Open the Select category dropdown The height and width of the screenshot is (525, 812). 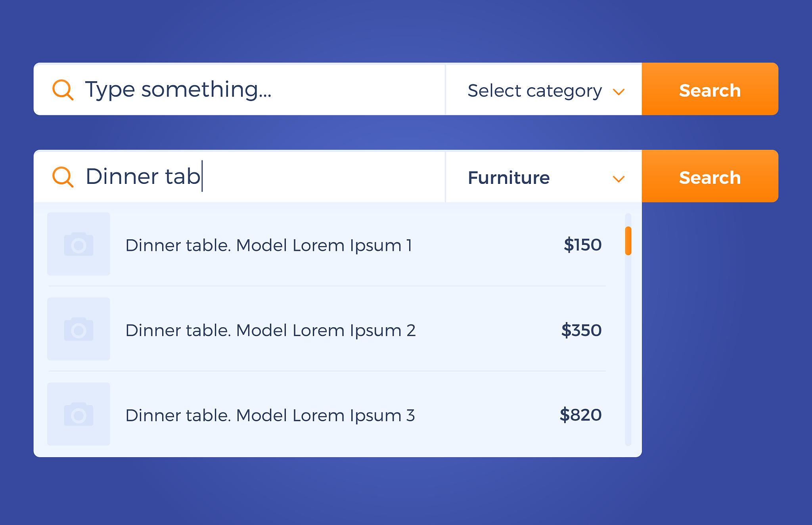543,90
